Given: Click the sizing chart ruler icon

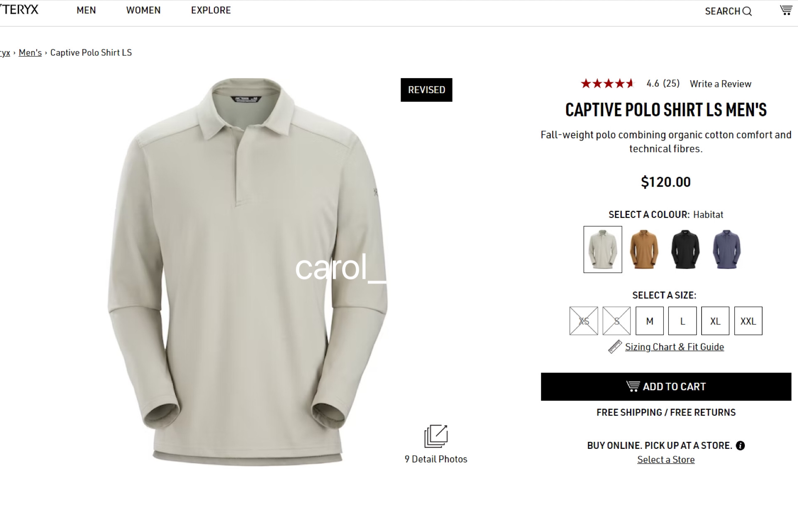Looking at the screenshot, I should (615, 347).
